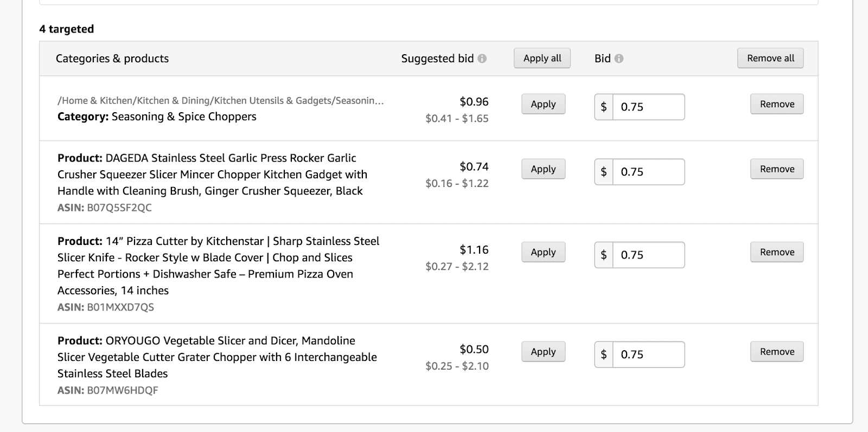Remove the DAGEDA garlic press target
This screenshot has height=432, width=868.
click(777, 169)
